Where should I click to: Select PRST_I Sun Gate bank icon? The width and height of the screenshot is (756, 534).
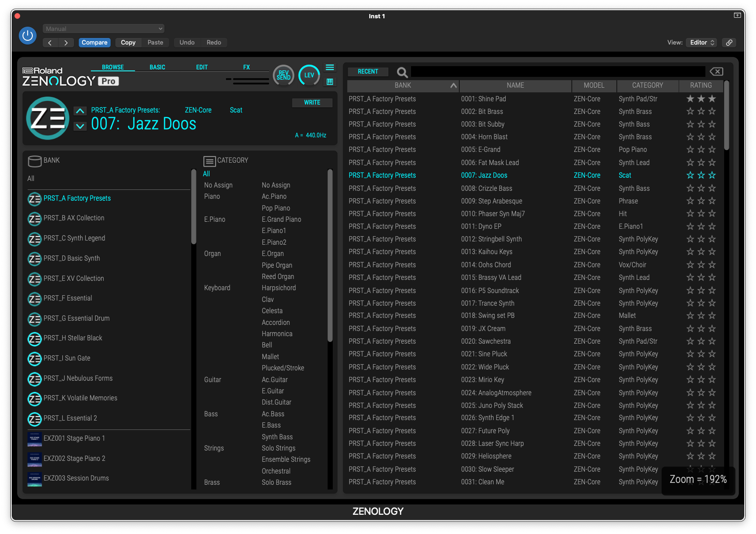coord(35,359)
